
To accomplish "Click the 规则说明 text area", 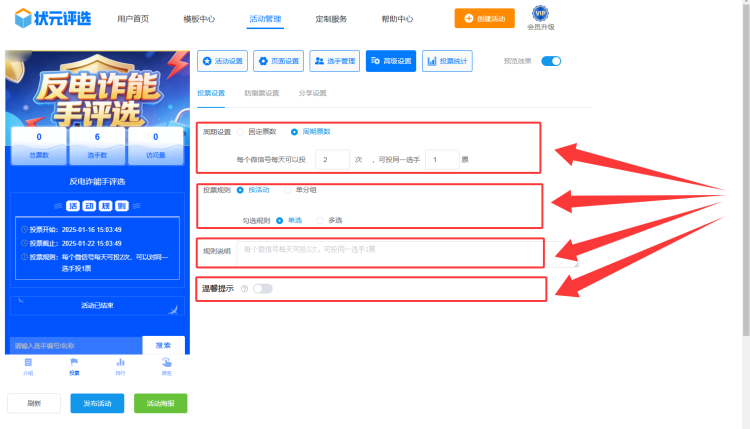I will (408, 254).
